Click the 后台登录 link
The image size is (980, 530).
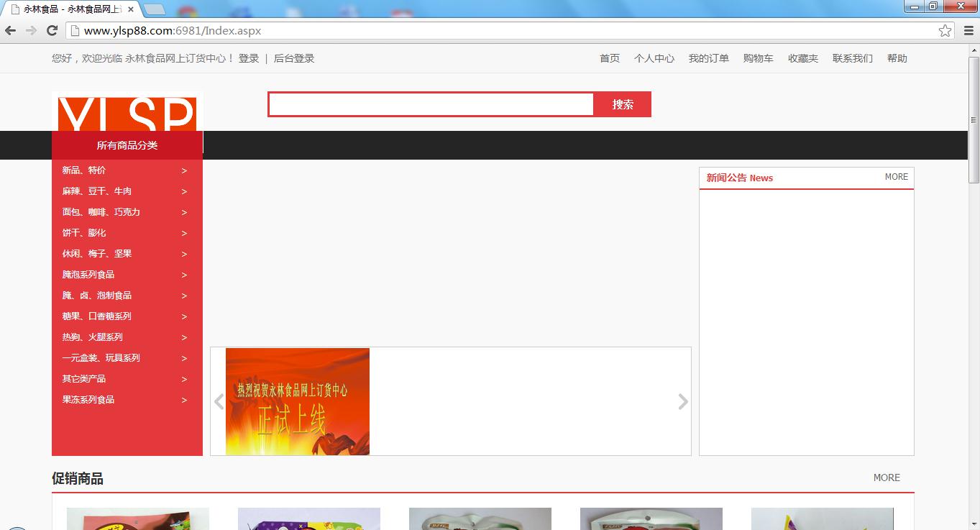click(x=294, y=58)
